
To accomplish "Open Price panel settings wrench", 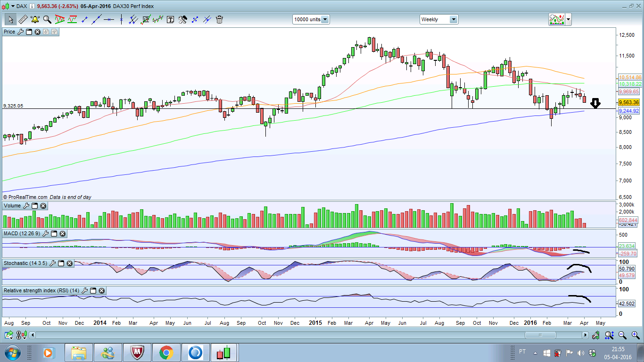I will coord(20,32).
